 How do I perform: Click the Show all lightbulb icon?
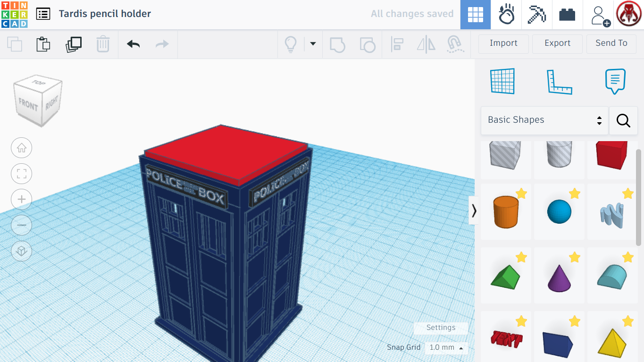291,44
